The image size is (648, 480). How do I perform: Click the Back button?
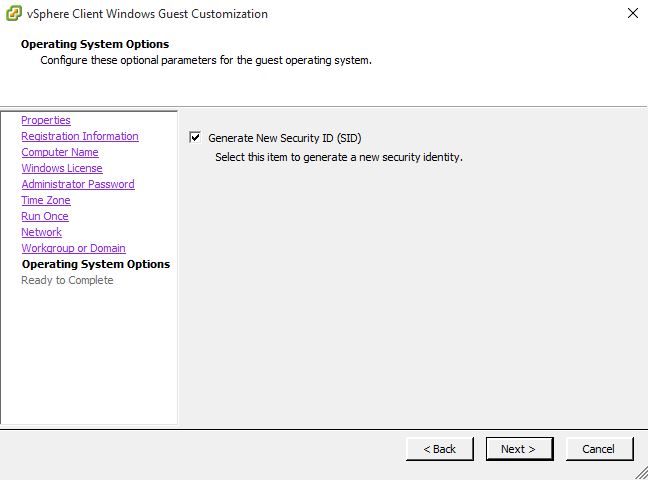[x=440, y=449]
